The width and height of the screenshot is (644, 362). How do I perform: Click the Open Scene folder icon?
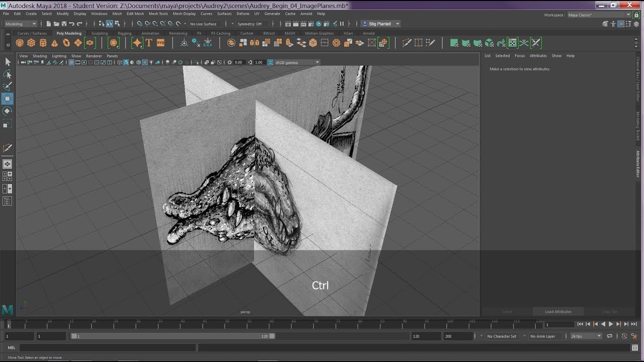(56, 24)
